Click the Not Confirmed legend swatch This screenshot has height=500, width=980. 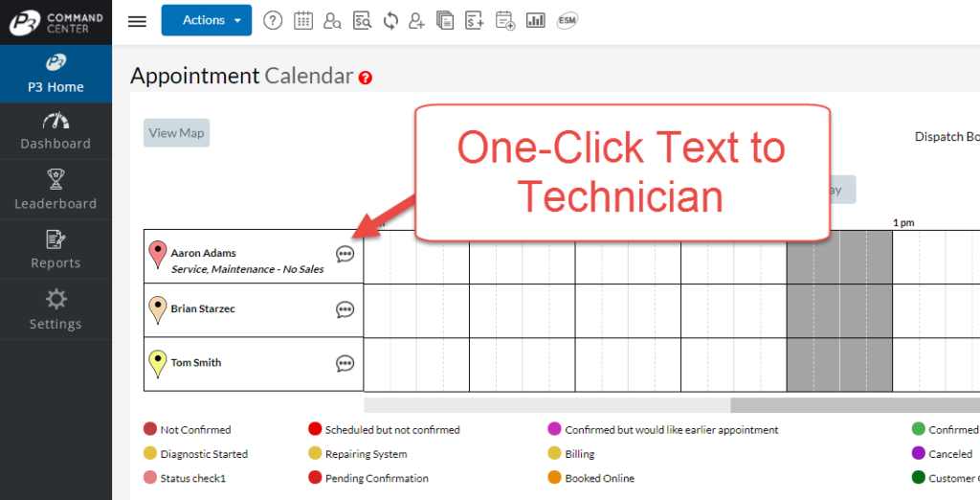pos(150,429)
